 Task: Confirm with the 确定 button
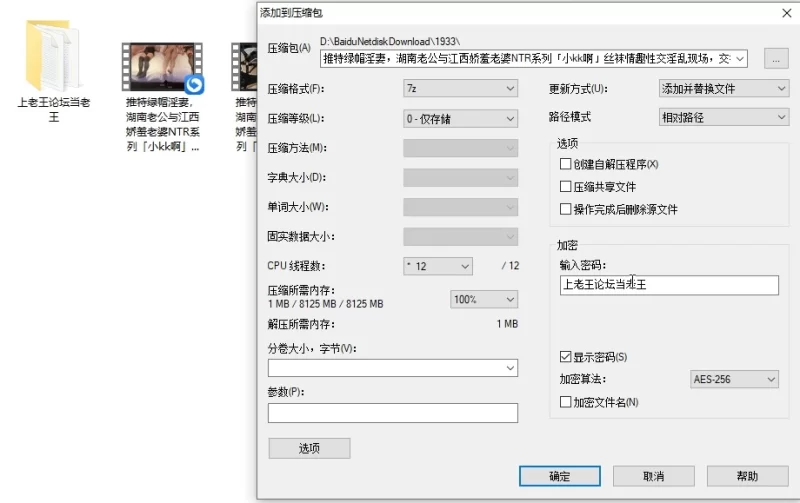point(560,476)
